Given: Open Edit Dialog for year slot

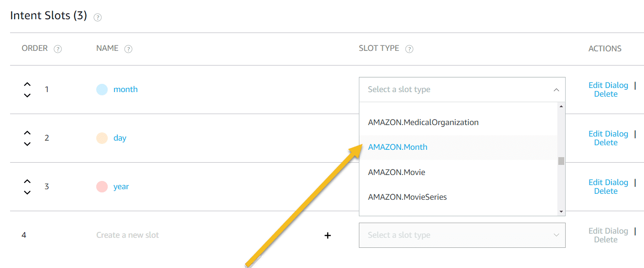Looking at the screenshot, I should [x=608, y=182].
